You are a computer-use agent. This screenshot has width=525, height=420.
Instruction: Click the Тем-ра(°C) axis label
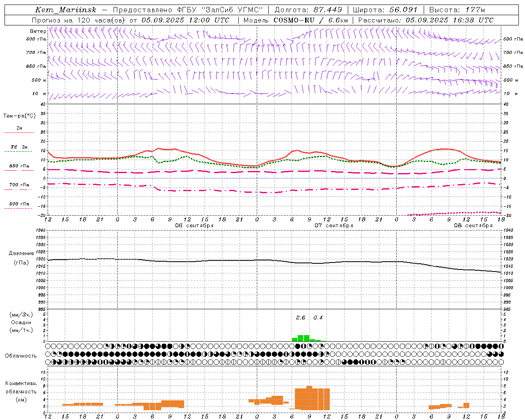[19, 116]
